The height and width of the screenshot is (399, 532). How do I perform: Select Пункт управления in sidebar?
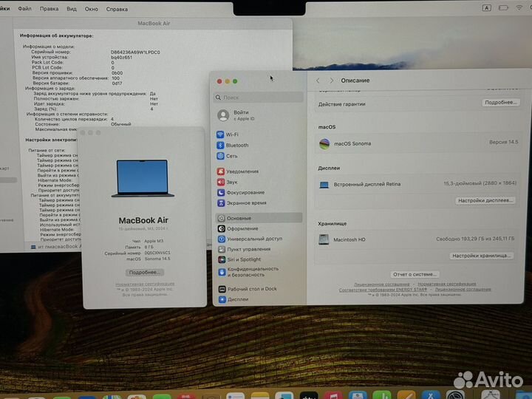[244, 249]
